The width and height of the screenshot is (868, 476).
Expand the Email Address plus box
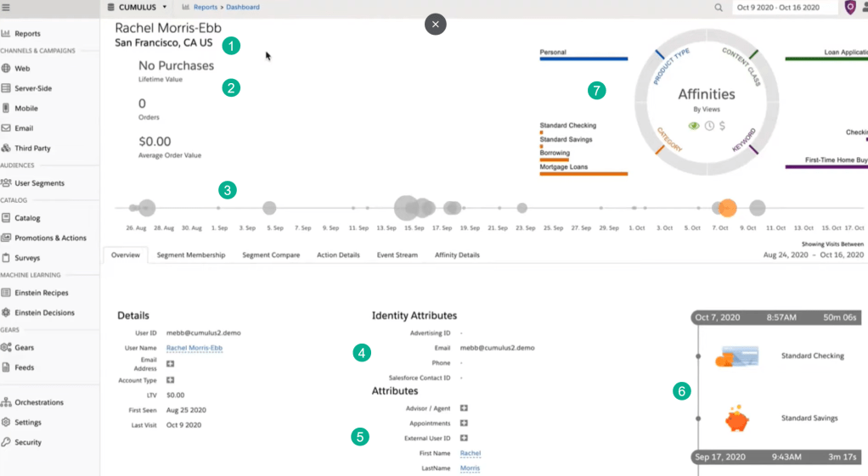pos(170,364)
